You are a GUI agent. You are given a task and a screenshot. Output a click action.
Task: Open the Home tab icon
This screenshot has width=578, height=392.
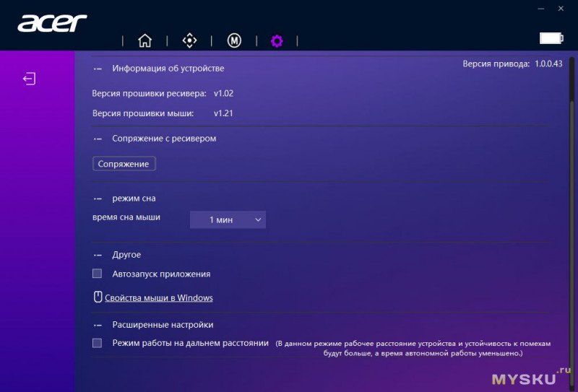(x=144, y=40)
